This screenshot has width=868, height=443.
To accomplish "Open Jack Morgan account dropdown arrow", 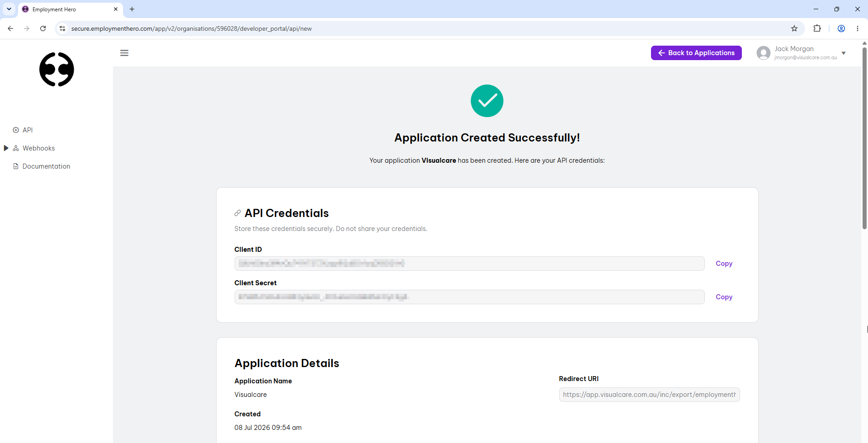I will coord(844,53).
